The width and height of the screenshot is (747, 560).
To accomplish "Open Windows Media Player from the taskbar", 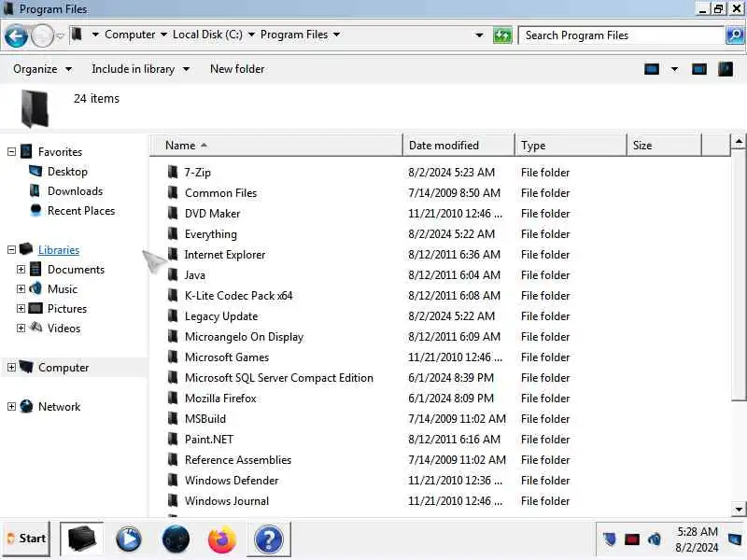I will pos(129,539).
